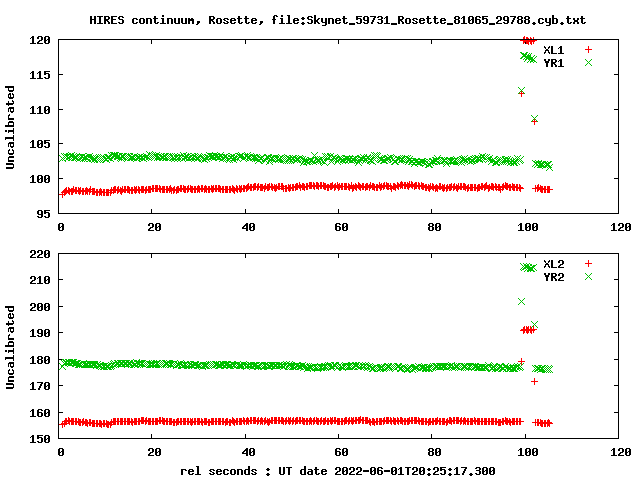Select the YR1 legend label

click(x=553, y=63)
